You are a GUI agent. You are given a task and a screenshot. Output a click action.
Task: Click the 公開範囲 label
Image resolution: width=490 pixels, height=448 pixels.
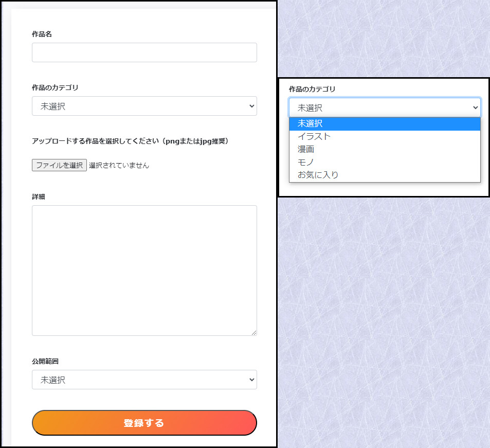(45, 362)
